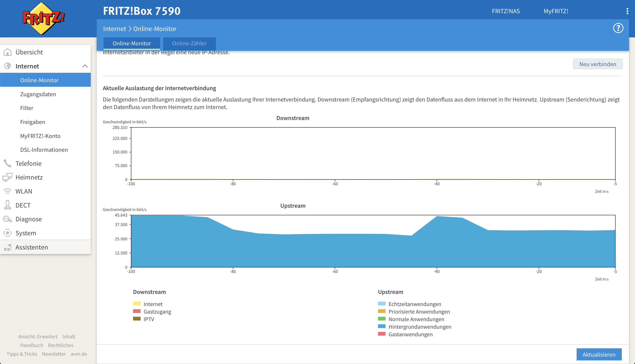Open the Handbuch footer link
This screenshot has height=364, width=635.
tap(32, 345)
